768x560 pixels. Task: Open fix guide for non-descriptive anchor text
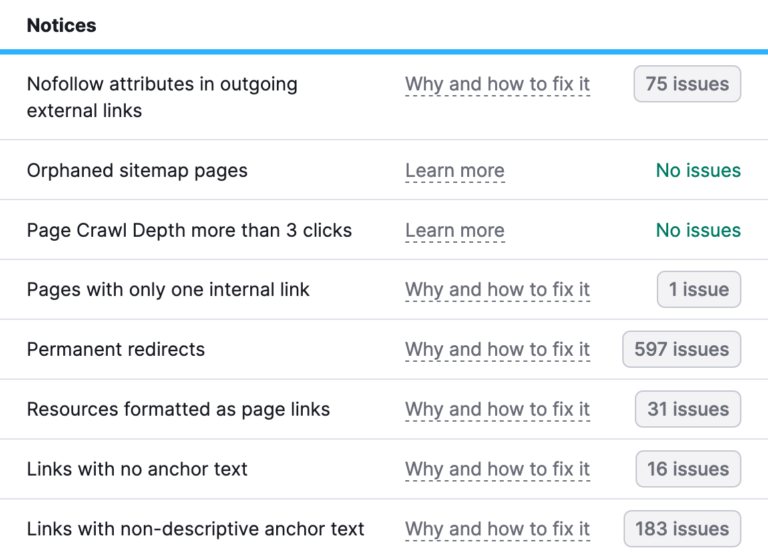click(497, 530)
